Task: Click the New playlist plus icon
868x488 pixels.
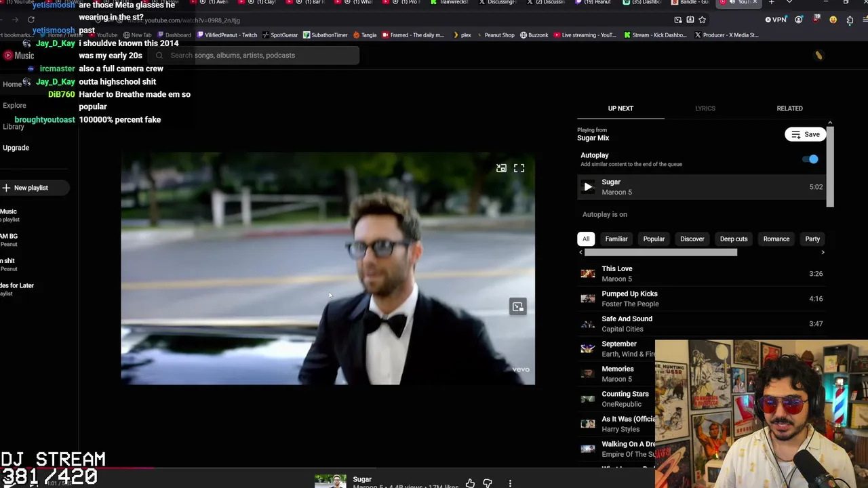Action: click(x=6, y=188)
